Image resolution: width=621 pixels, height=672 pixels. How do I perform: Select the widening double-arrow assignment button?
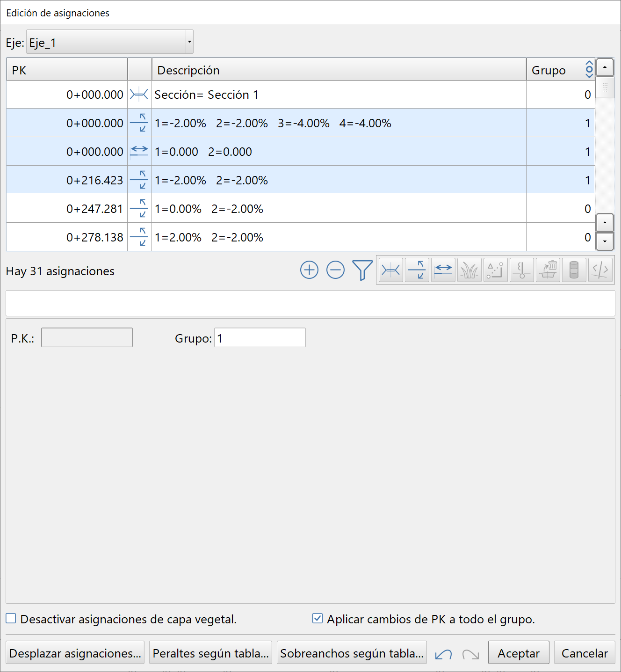click(443, 270)
